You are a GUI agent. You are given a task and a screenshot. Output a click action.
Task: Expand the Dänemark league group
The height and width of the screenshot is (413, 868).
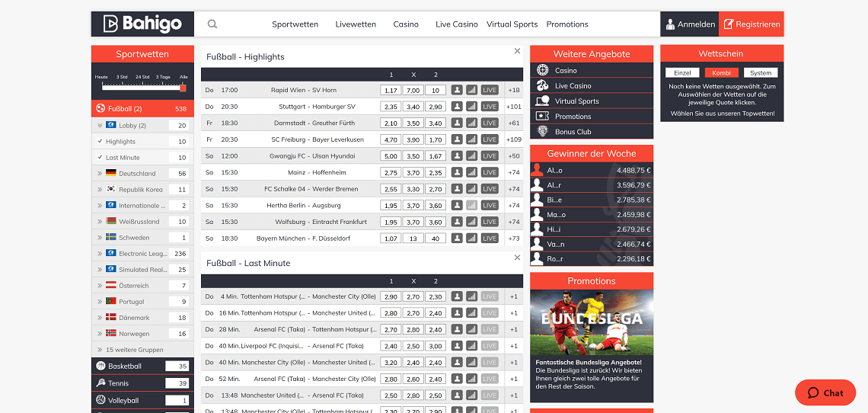[x=100, y=318]
